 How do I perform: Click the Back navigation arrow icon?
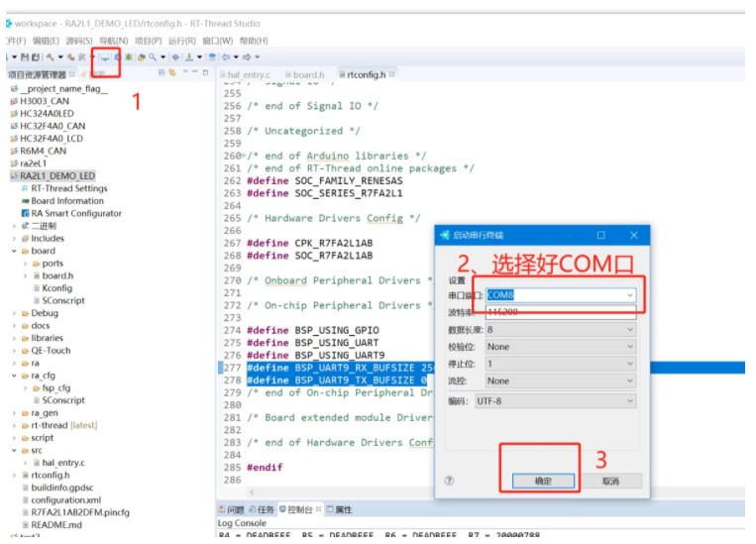[226, 57]
